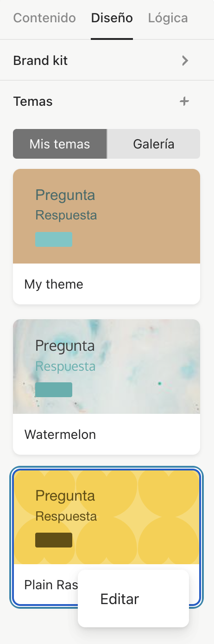Add a new theme with plus icon
The image size is (214, 644).
184,101
